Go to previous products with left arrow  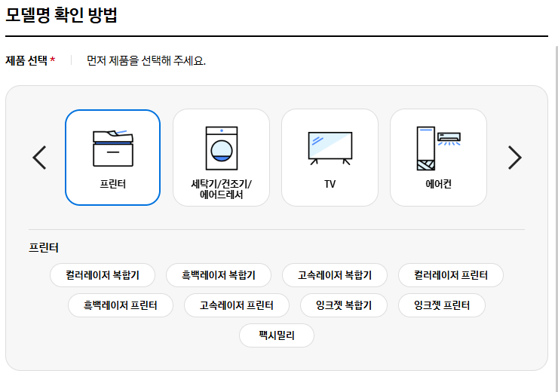(39, 158)
